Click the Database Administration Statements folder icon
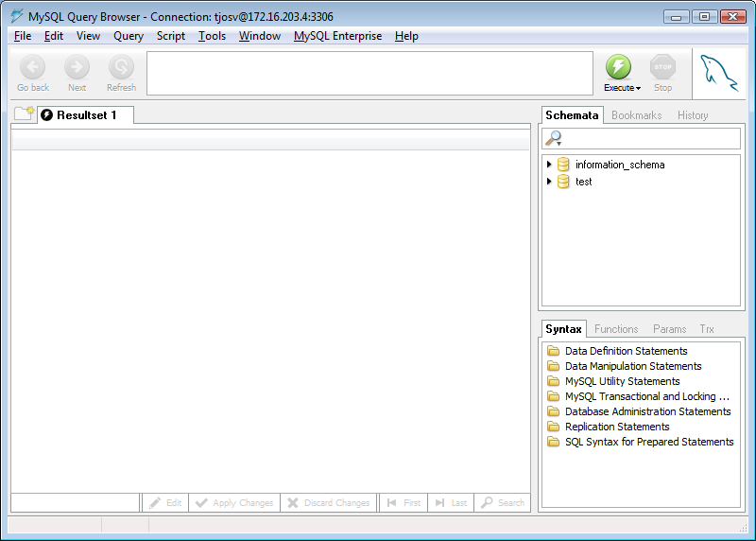 554,411
